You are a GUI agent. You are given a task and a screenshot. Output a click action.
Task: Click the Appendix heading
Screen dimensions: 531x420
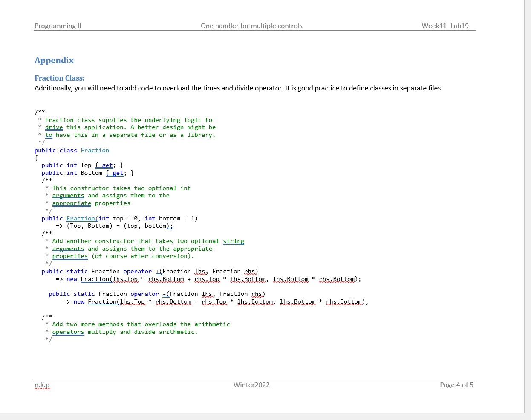coord(54,60)
